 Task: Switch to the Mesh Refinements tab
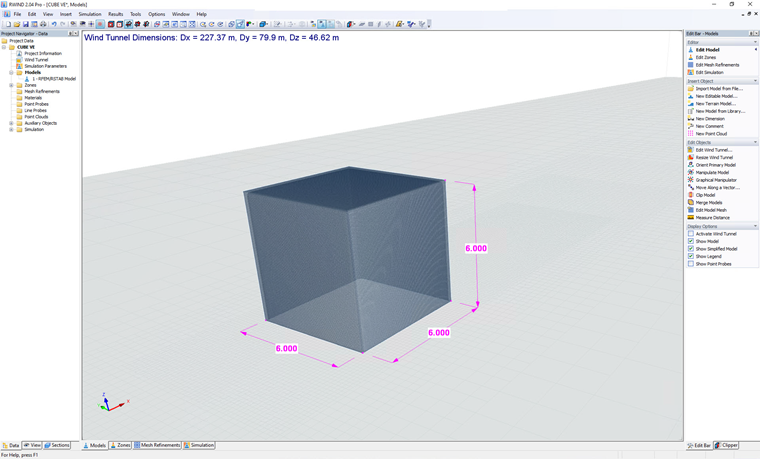coord(157,445)
